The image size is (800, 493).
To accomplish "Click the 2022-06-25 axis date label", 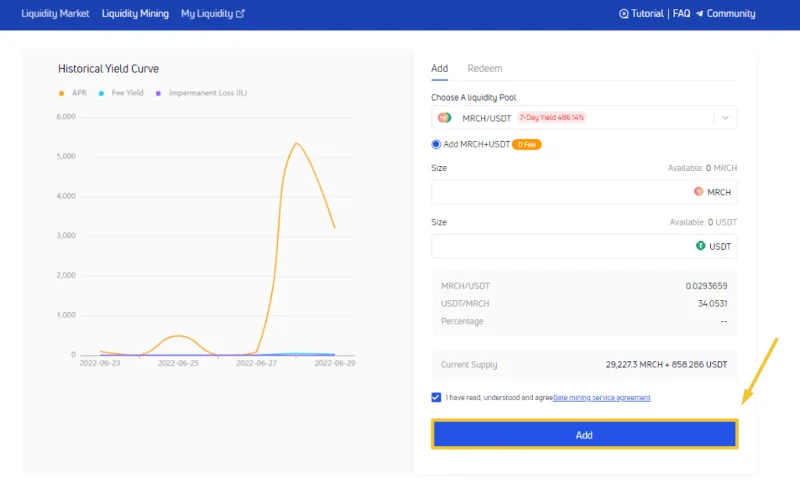I will [x=178, y=363].
